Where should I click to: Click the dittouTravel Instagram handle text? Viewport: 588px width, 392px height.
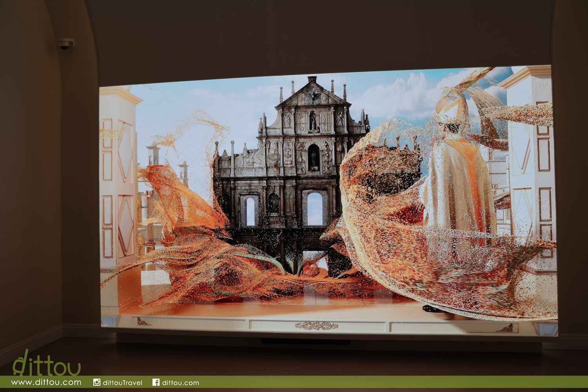123,383
